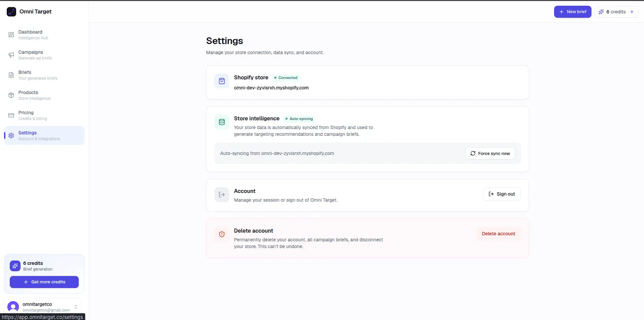Screen dimensions: 644x320
Task: Click Manage your session description text
Action: coord(286,200)
